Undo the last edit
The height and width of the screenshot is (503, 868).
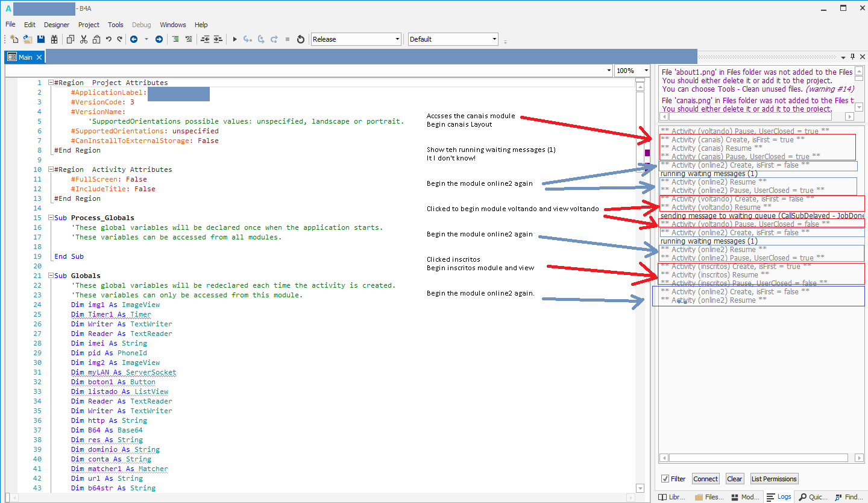(108, 39)
